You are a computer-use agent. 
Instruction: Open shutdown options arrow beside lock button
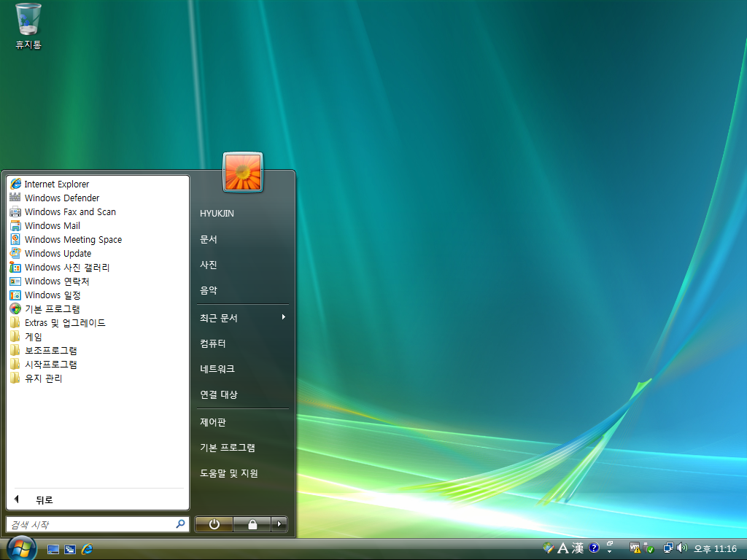279,524
